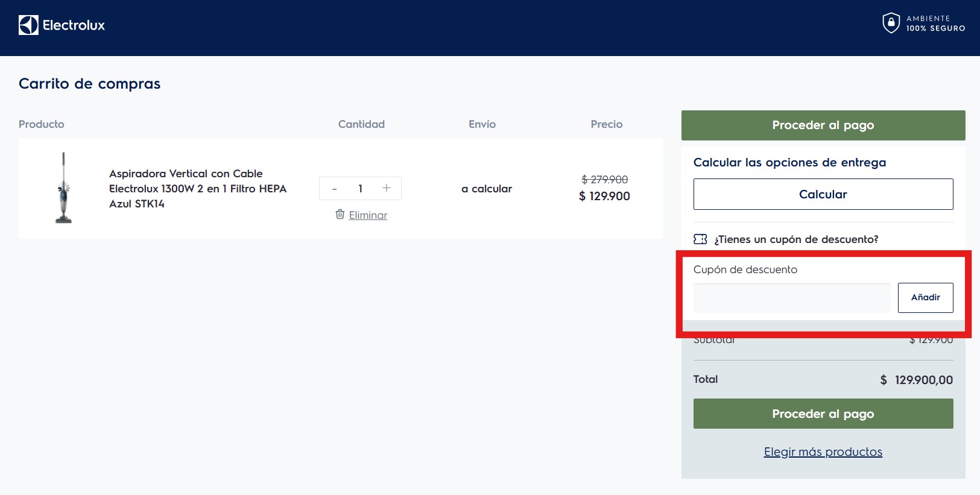Click the Electrolux logo icon
980x495 pixels.
(28, 25)
